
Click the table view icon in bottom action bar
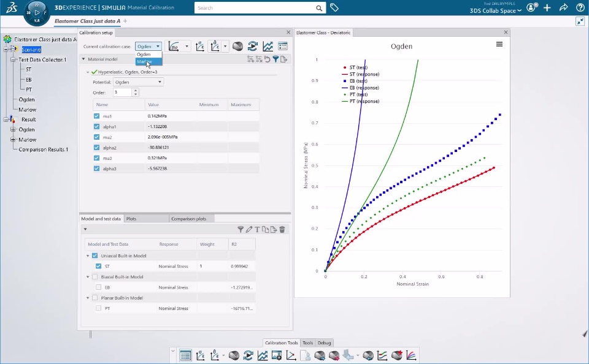(185, 355)
